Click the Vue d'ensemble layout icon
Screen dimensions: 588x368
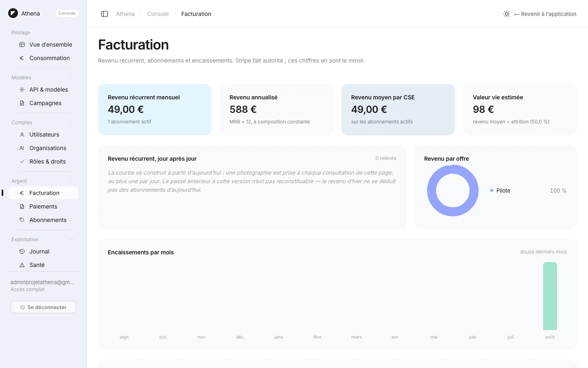pos(22,45)
